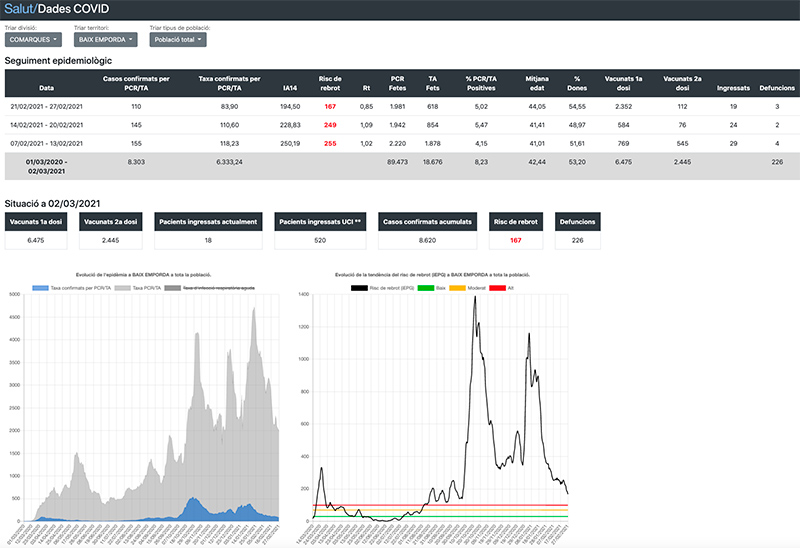This screenshot has width=800, height=548.
Task: Click the red 167 value in summary card
Action: pyautogui.click(x=516, y=240)
